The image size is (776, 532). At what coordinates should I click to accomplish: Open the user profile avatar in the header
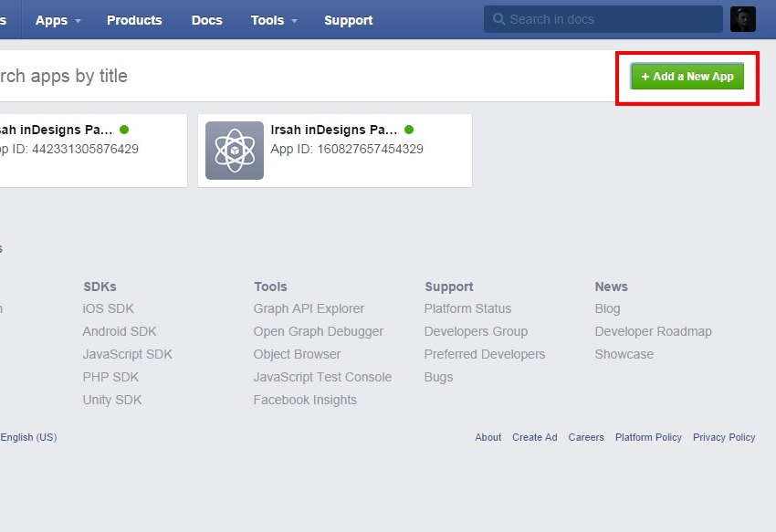tap(743, 19)
